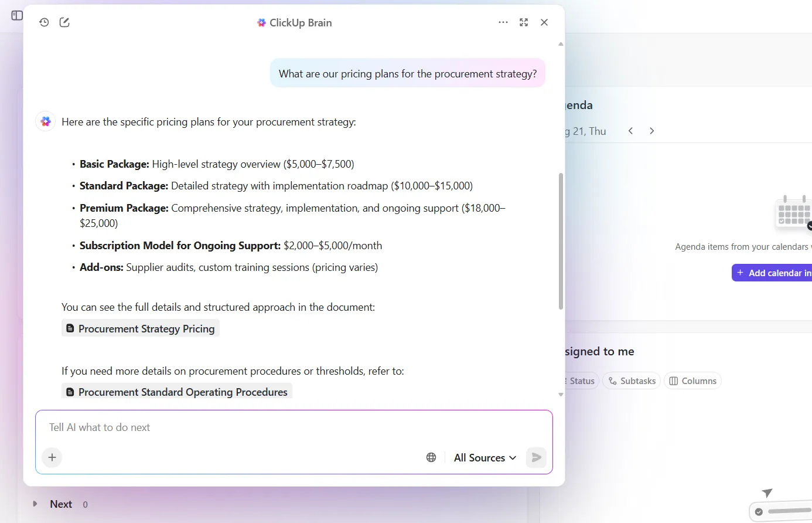Click Subscription Model for Ongoing Support line

coord(231,246)
